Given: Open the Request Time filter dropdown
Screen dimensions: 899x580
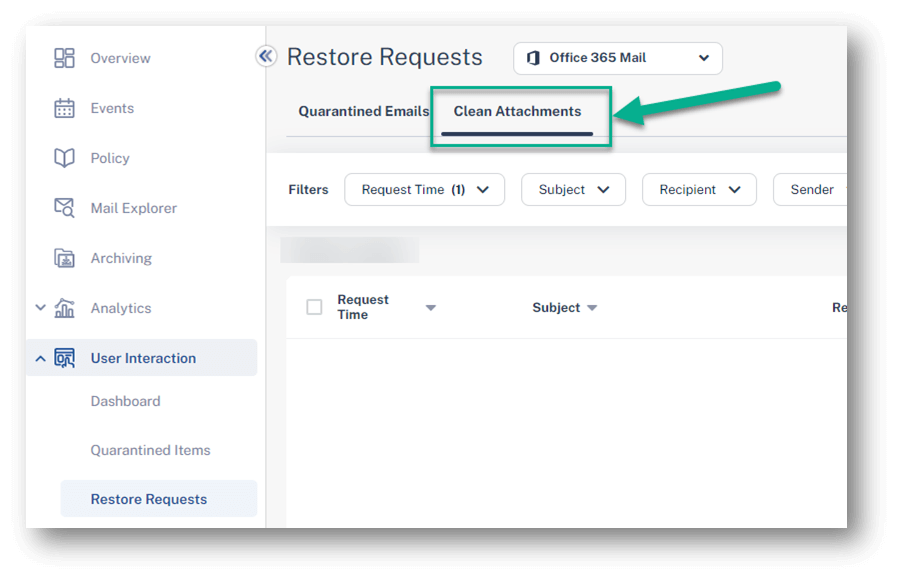Looking at the screenshot, I should [x=424, y=190].
